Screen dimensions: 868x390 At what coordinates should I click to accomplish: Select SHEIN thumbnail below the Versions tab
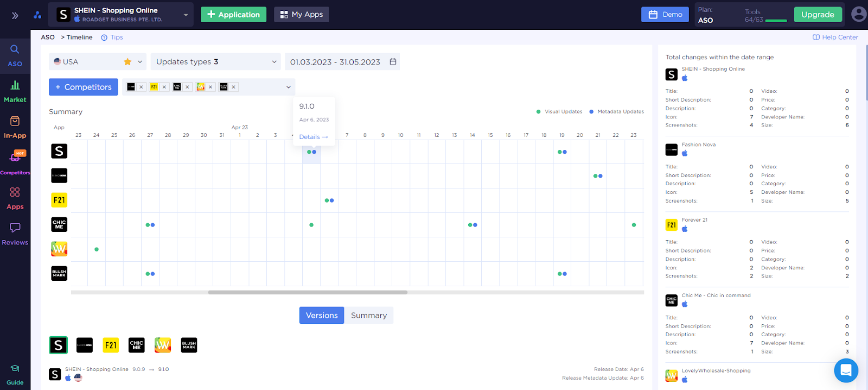point(58,345)
